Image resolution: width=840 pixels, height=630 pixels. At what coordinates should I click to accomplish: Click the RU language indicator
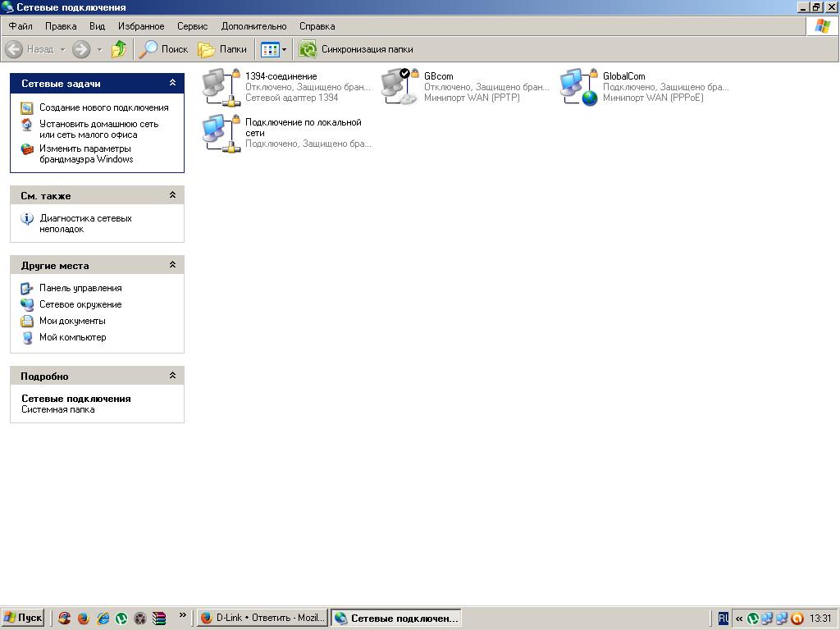tap(724, 619)
